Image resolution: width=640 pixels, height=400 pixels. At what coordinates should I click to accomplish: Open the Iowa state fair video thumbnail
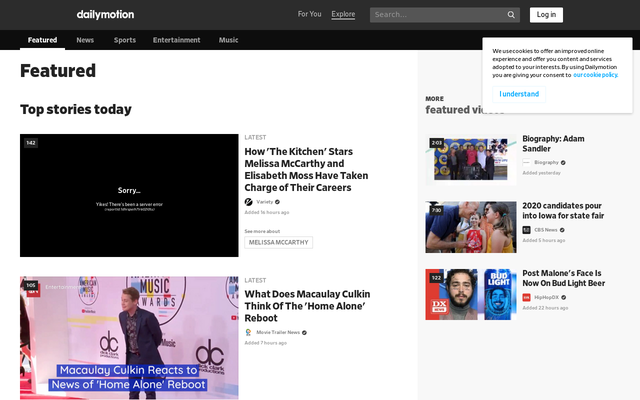[471, 227]
